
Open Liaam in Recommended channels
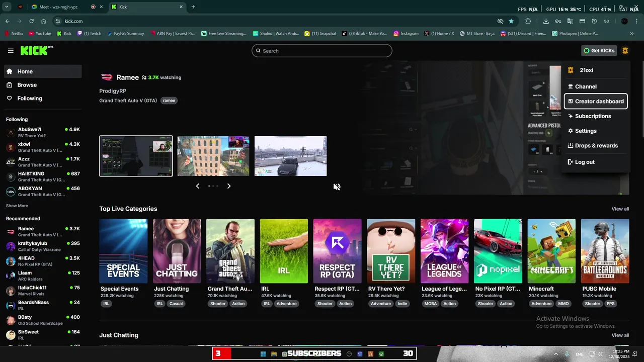(x=43, y=276)
